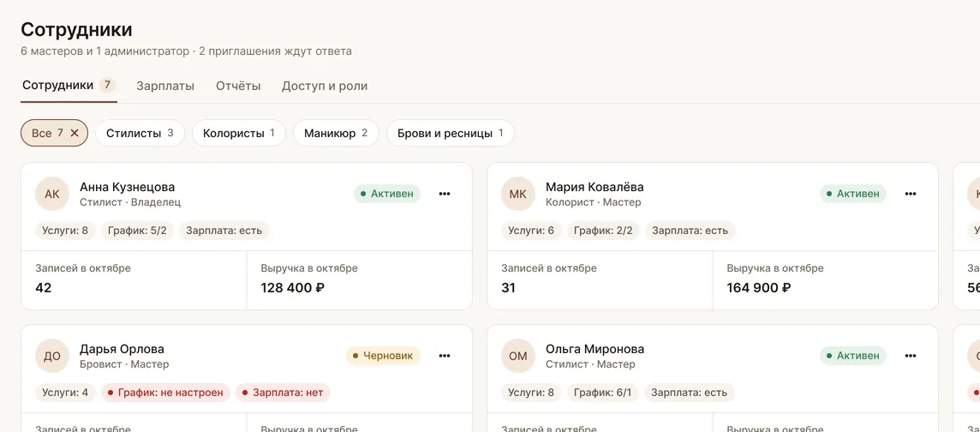Click Зарплата: есть on Ольга Миронова's card
Viewport: 980px width, 432px height.
690,393
